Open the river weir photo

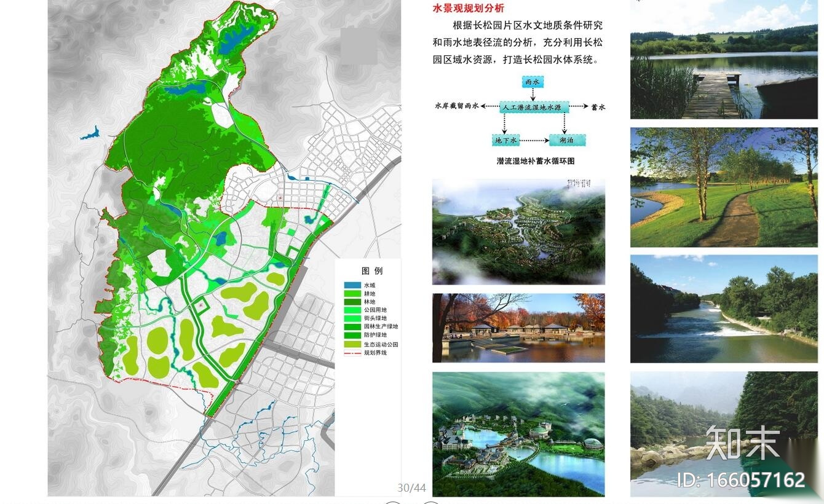point(724,309)
